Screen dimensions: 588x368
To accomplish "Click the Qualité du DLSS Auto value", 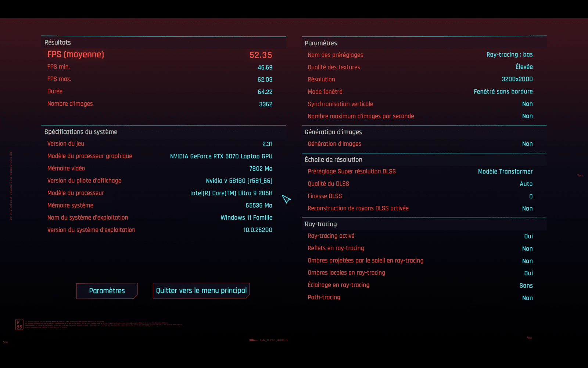I will pos(526,184).
